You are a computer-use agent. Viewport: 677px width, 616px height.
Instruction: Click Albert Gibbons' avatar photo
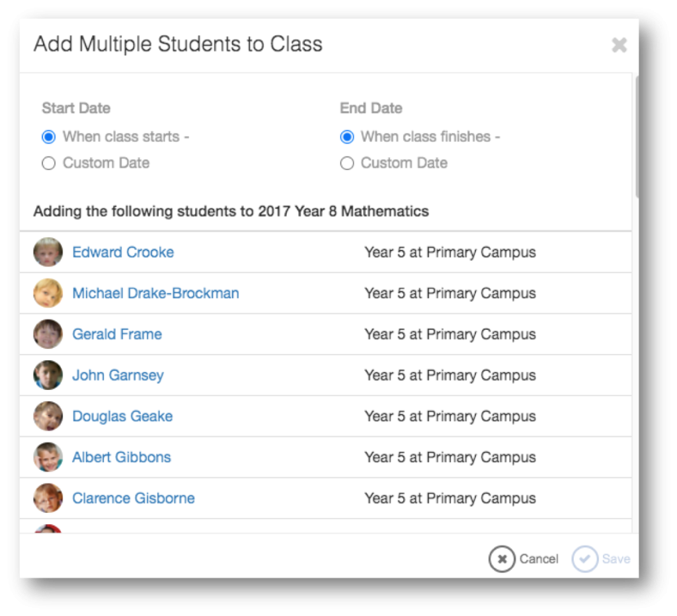click(x=48, y=457)
